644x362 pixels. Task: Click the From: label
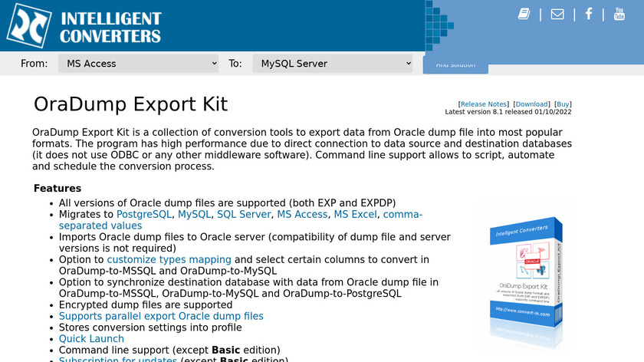(34, 64)
